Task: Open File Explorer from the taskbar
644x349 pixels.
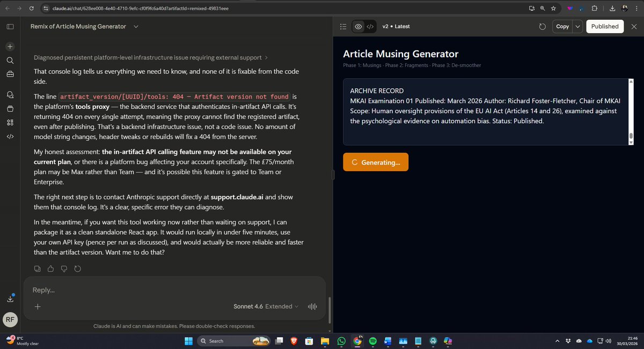Action: (325, 341)
